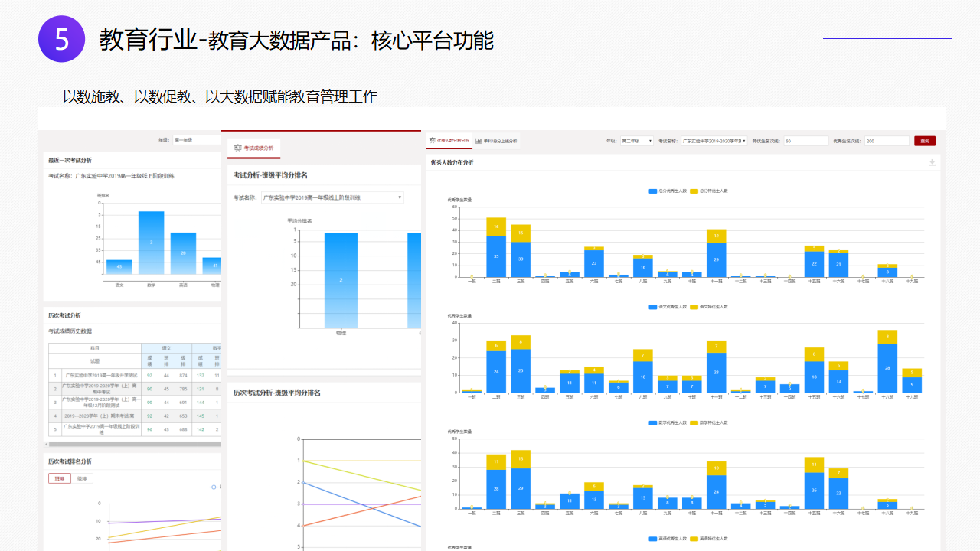Click the horizontal scrollbar under the history table
The image size is (980, 551).
click(x=136, y=444)
